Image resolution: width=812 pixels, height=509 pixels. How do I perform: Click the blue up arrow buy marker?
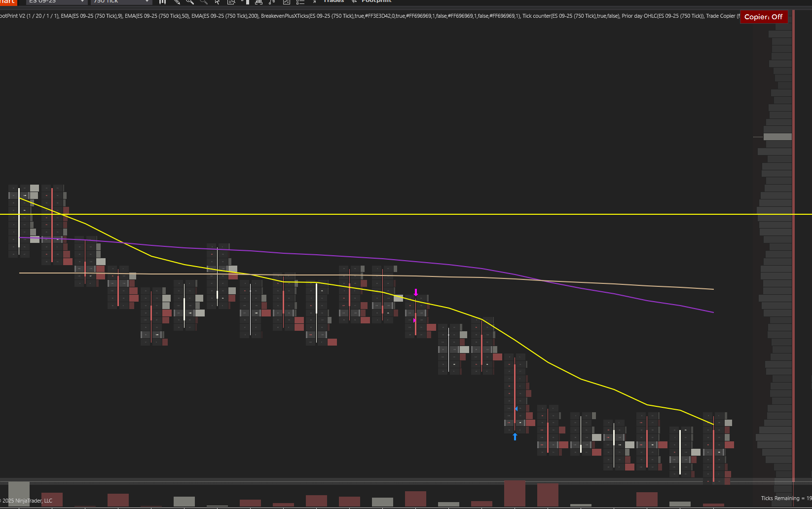(515, 436)
